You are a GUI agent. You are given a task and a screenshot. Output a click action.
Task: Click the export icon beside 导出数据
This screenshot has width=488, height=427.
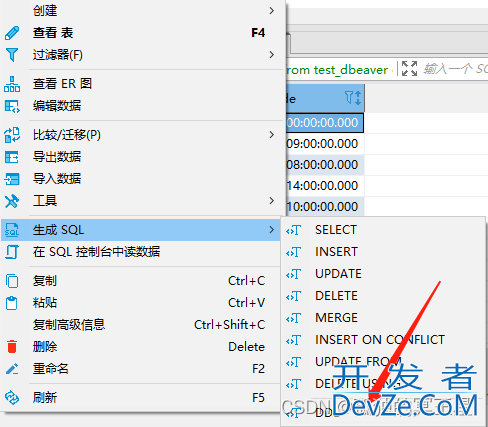tap(12, 157)
